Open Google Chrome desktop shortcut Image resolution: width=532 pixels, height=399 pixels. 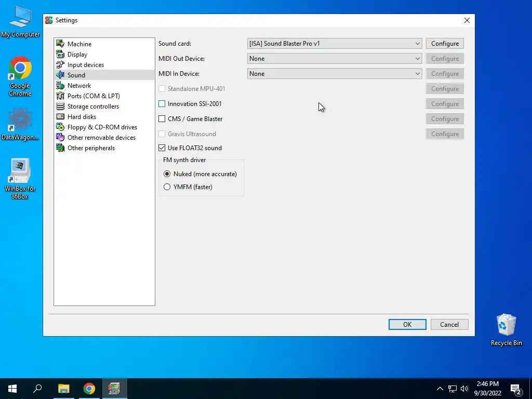click(20, 76)
